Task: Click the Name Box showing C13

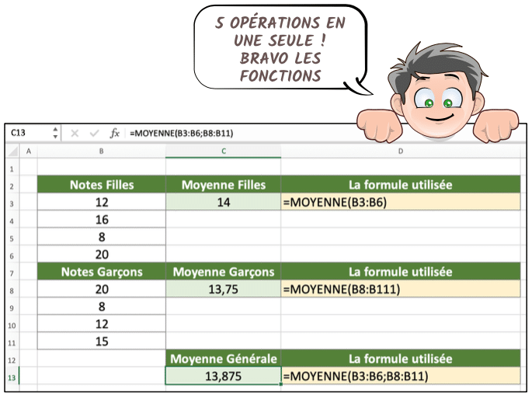Action: (x=27, y=133)
